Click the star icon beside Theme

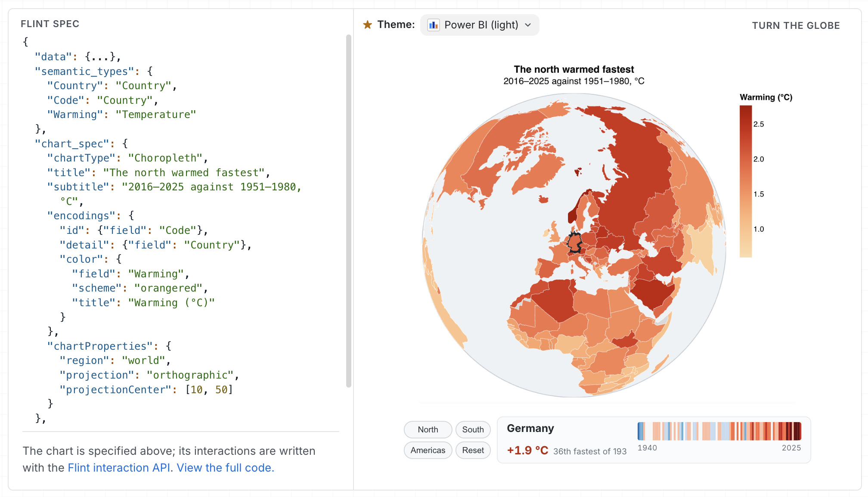(x=367, y=25)
